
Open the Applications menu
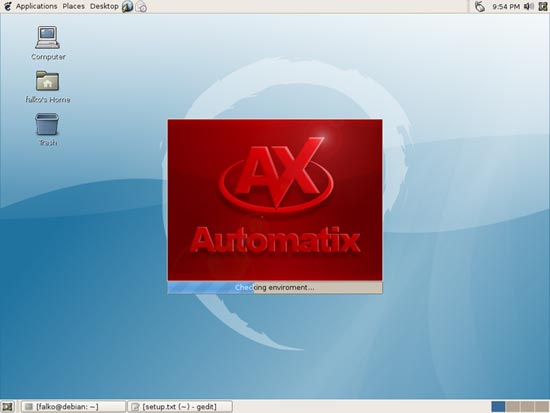36,6
